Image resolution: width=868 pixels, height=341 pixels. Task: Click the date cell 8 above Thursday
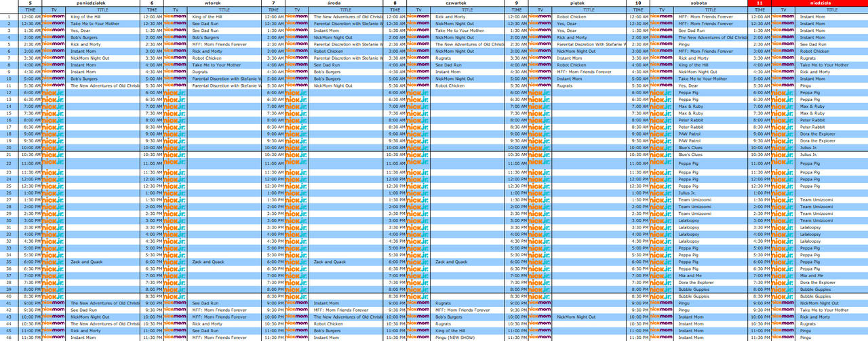(x=395, y=3)
